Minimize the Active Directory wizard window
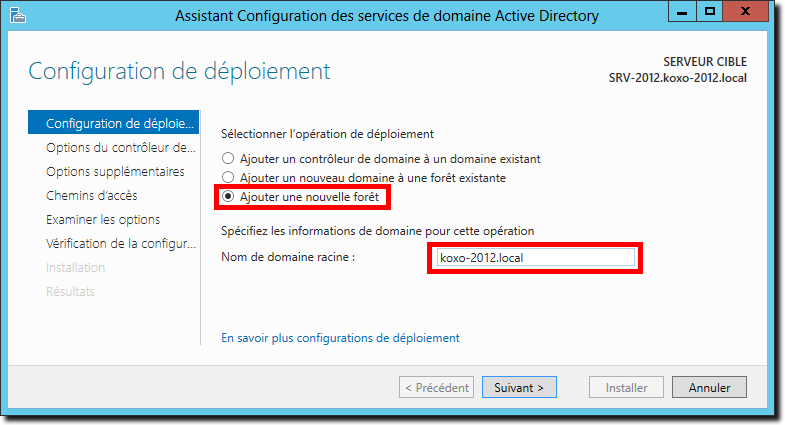This screenshot has width=785, height=425. pyautogui.click(x=682, y=12)
